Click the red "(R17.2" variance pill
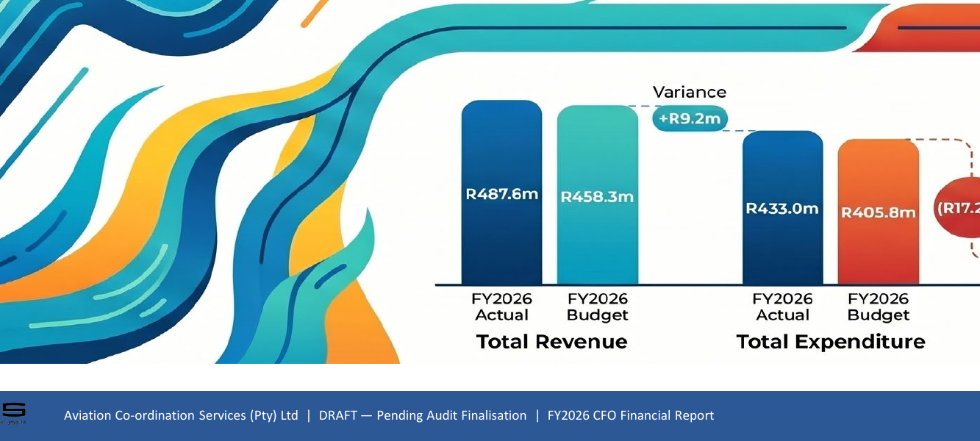 tap(956, 208)
